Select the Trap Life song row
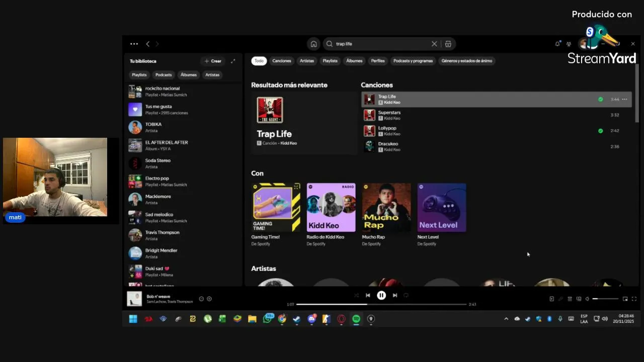This screenshot has width=644, height=362. [496, 99]
